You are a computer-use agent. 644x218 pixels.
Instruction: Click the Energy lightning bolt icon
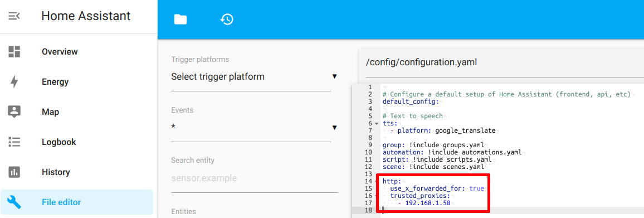point(14,82)
